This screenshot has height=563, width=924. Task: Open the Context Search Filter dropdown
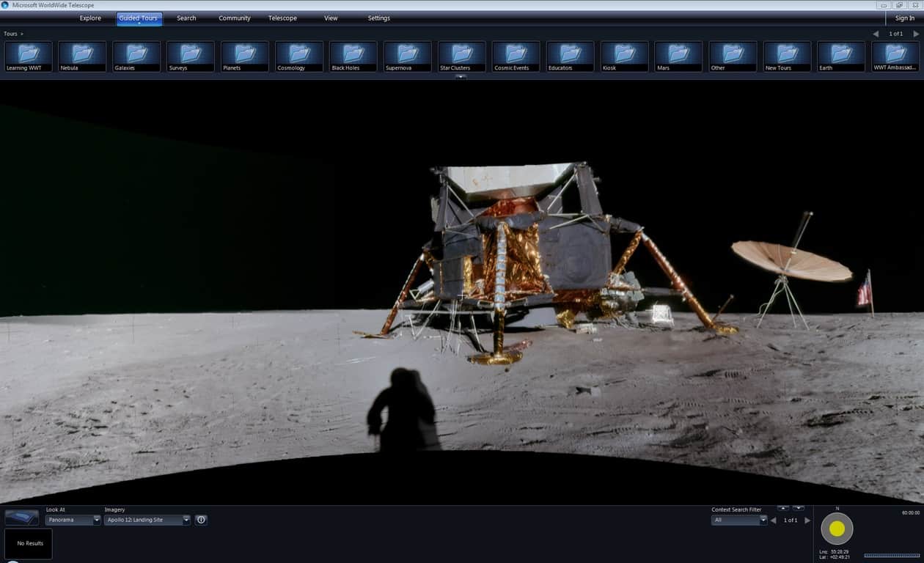[739, 520]
